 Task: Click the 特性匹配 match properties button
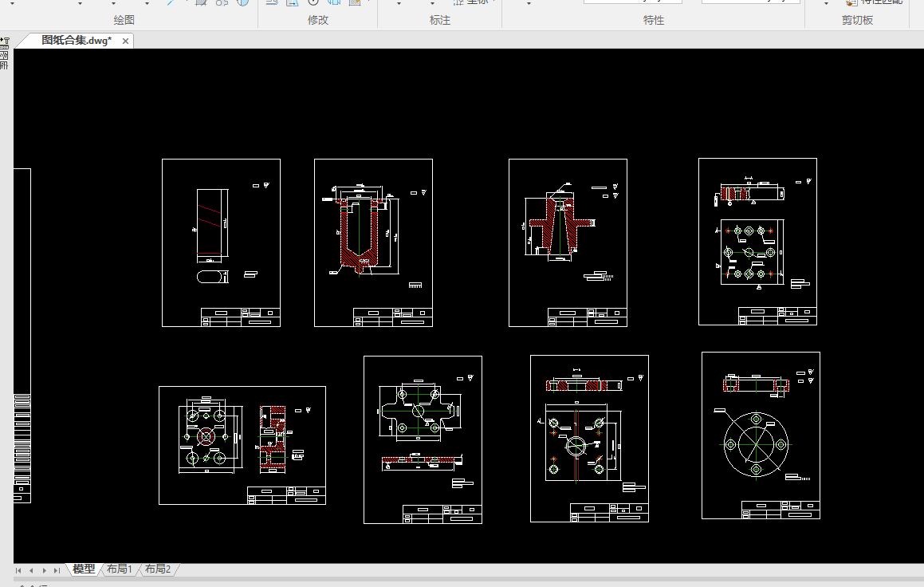[875, 2]
